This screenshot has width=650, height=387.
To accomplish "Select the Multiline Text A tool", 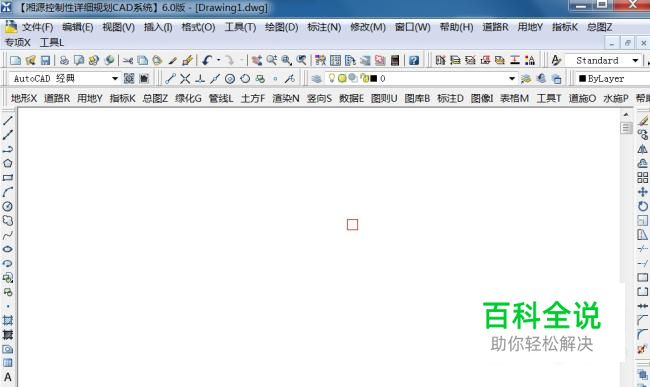I will pos(7,377).
